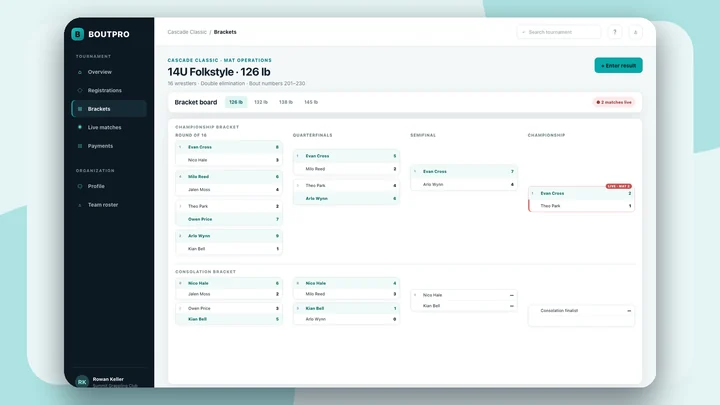Select Arlo Wynn in the consolation bracket

tap(346, 319)
